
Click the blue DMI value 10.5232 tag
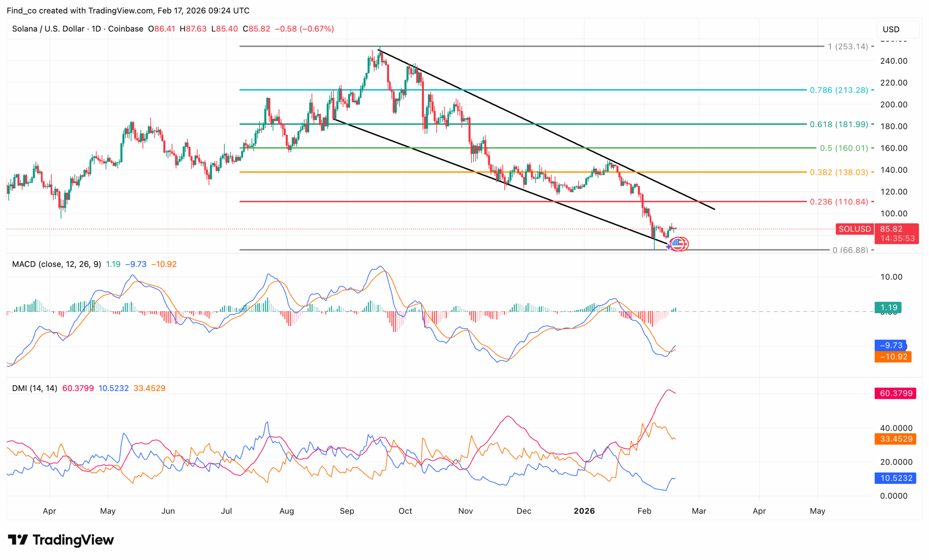coord(895,478)
